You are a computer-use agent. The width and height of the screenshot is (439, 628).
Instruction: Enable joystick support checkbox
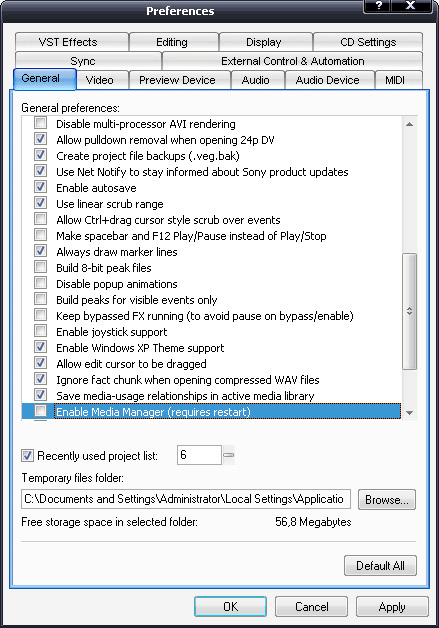[x=40, y=331]
